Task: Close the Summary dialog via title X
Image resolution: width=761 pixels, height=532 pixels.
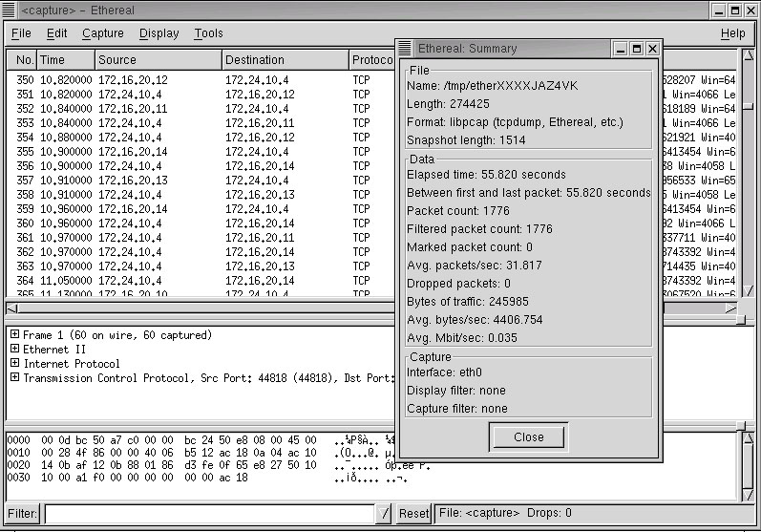Action: point(653,49)
